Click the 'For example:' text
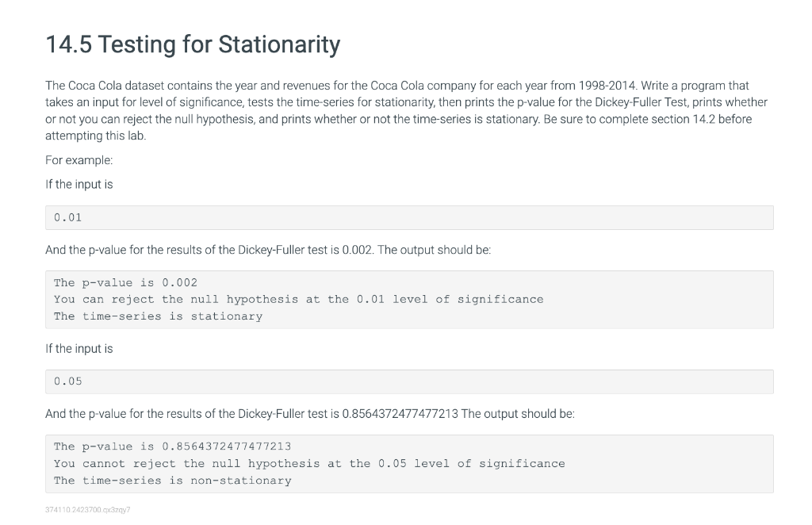812x525 pixels. (79, 160)
